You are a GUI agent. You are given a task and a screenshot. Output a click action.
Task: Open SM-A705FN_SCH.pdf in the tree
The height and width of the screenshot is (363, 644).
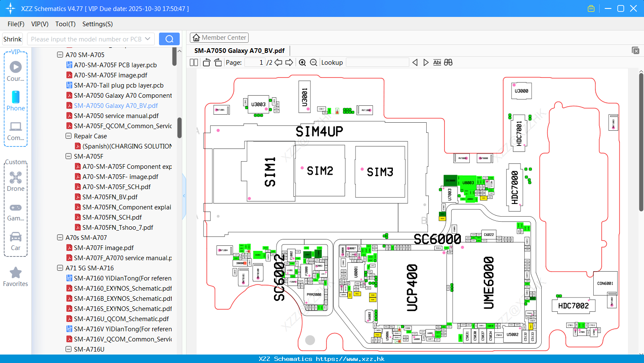pos(112,217)
